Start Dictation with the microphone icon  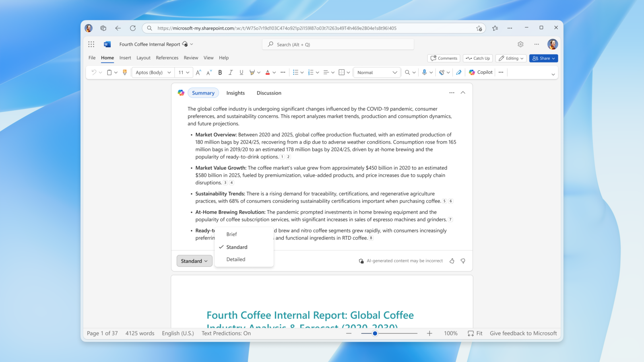pos(425,72)
